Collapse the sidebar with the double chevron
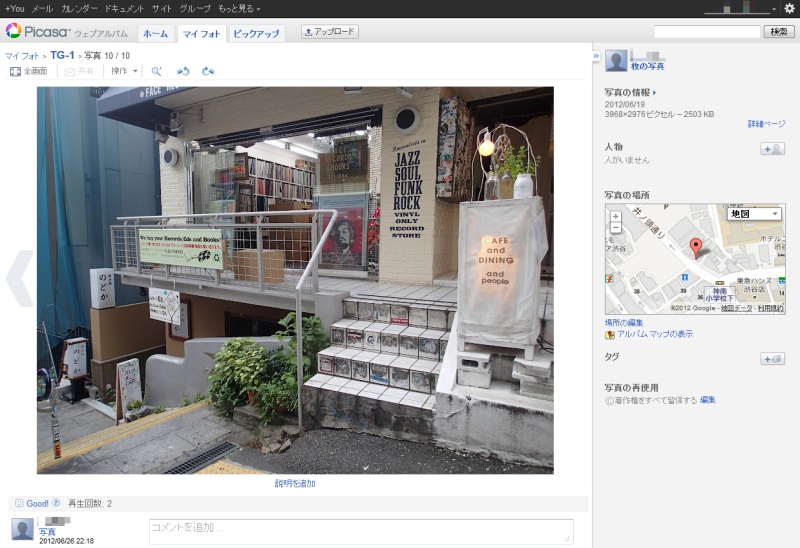The image size is (800, 548). (x=596, y=56)
